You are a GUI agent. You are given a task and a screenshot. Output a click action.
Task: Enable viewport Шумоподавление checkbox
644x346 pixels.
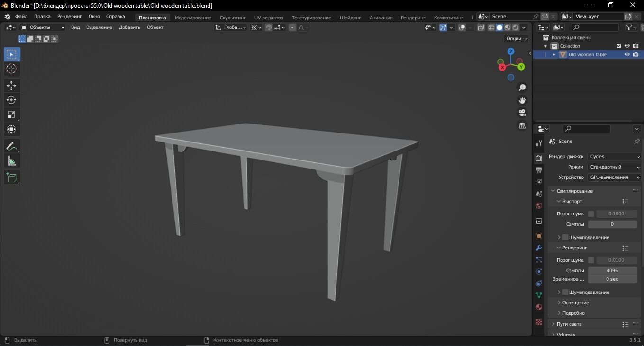(565, 237)
